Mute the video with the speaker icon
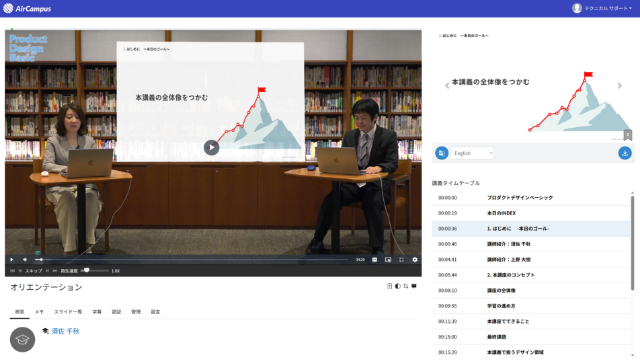This screenshot has width=640, height=360. pos(25,260)
